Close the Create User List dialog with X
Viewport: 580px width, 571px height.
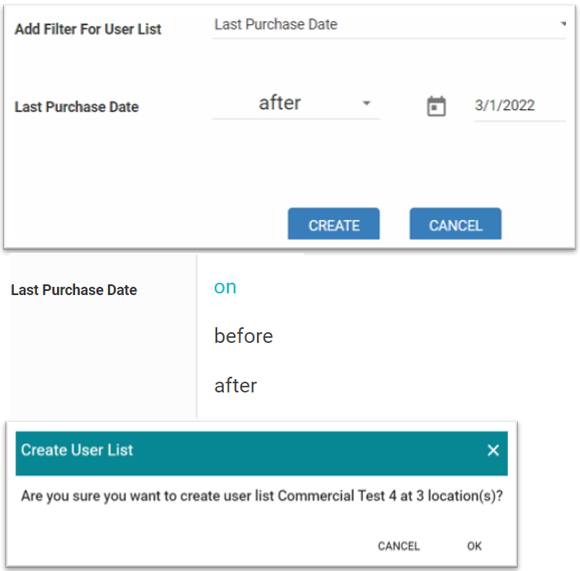pos(493,450)
